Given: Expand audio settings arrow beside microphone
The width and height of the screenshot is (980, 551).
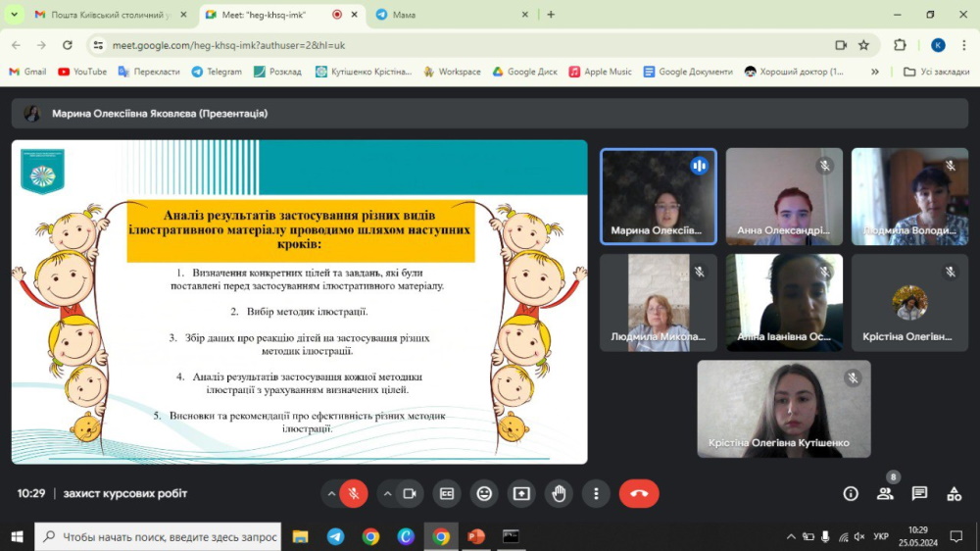Looking at the screenshot, I should (331, 494).
